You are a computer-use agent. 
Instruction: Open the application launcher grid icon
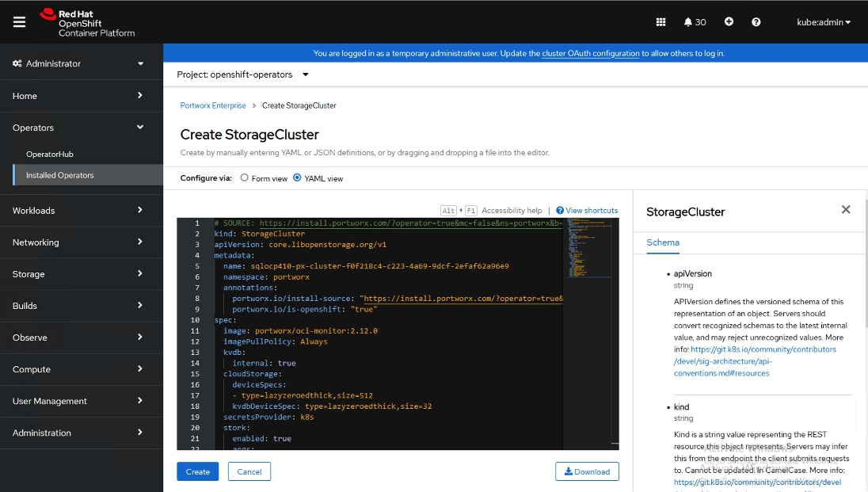pyautogui.click(x=661, y=21)
